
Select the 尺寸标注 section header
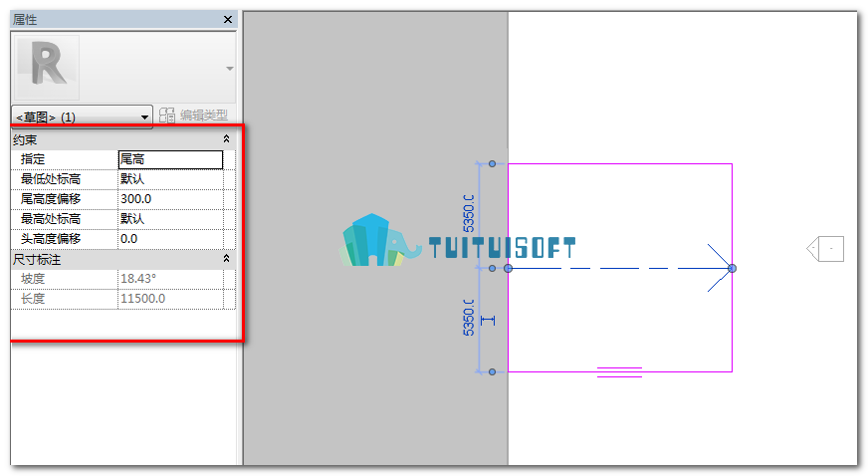[x=122, y=259]
